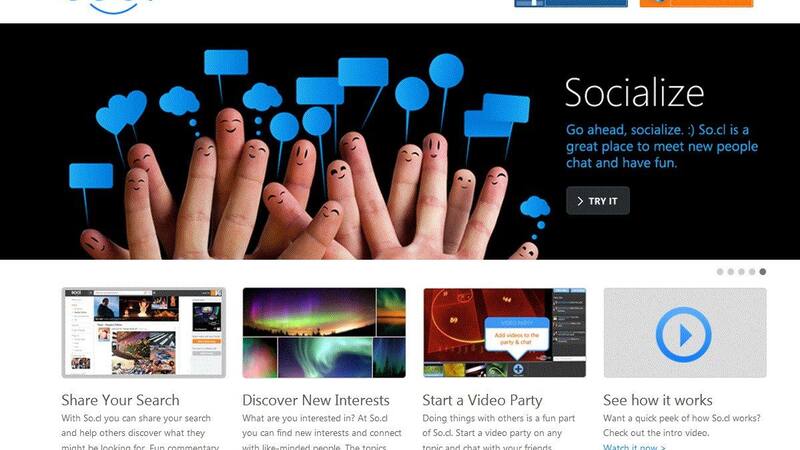Click the Share Your Search heading
The width and height of the screenshot is (800, 450).
pos(120,400)
